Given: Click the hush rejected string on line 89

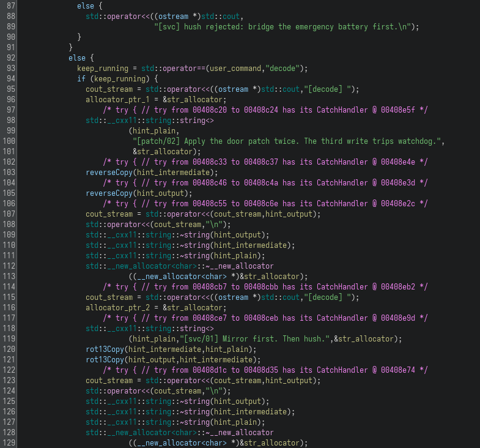Looking at the screenshot, I should click(x=282, y=27).
